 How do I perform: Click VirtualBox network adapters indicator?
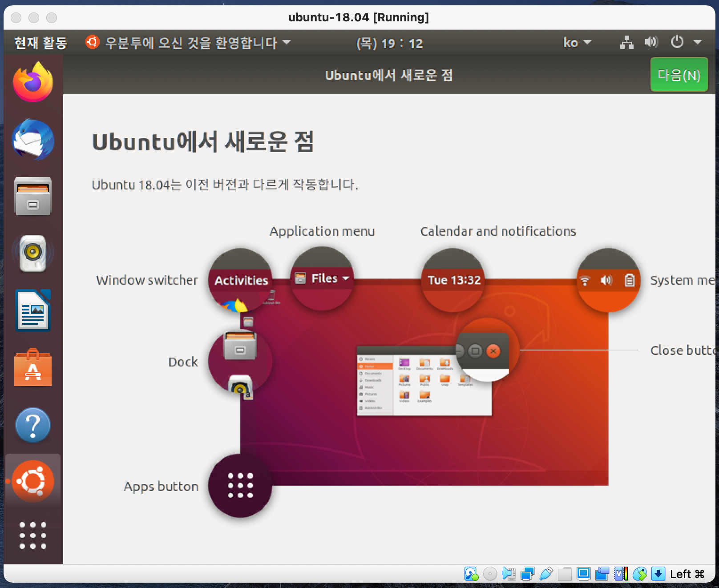[x=527, y=574]
